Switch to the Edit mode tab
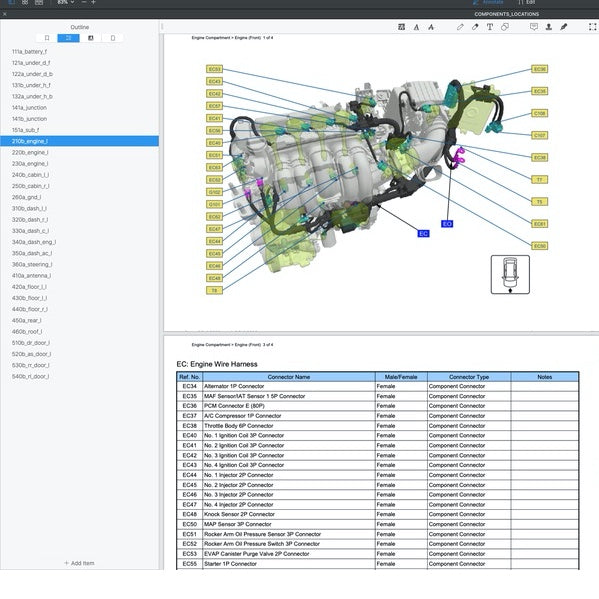Screen dimensions: 599x599 [x=526, y=2]
